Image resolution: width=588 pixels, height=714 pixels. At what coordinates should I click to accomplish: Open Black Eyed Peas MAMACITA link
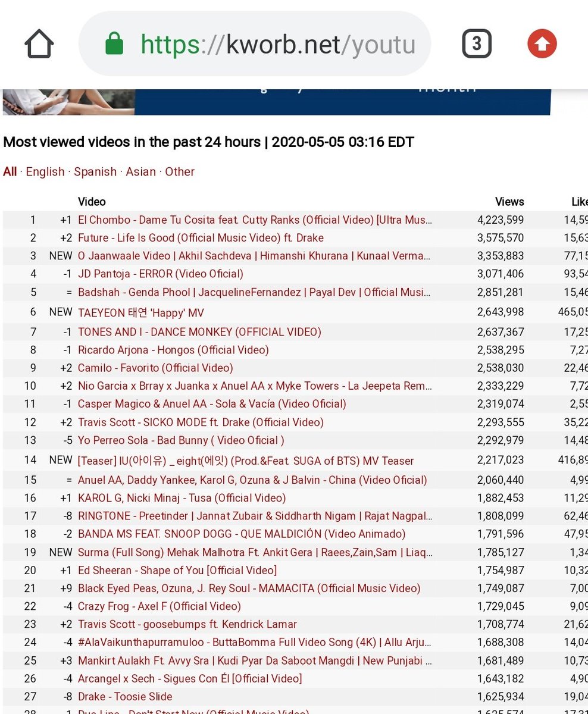249,588
